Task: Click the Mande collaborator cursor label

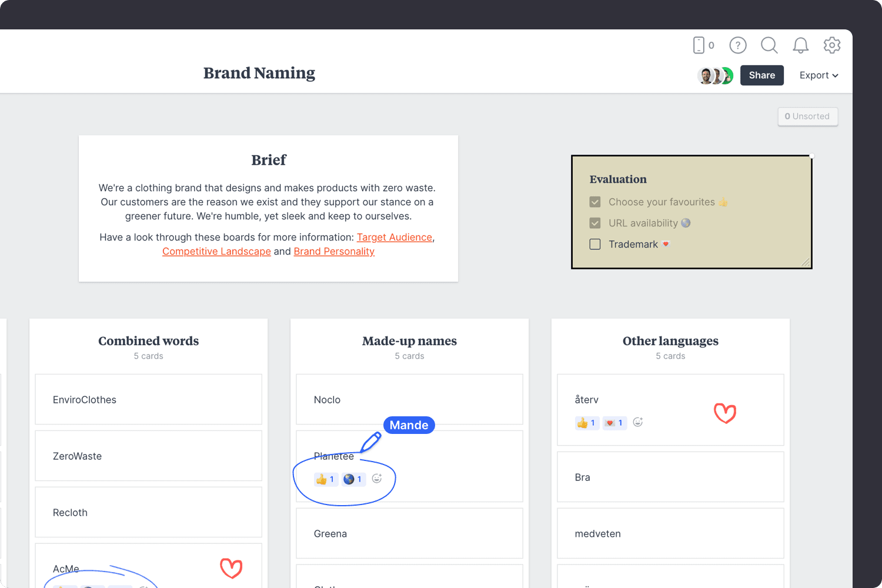Action: click(x=409, y=425)
